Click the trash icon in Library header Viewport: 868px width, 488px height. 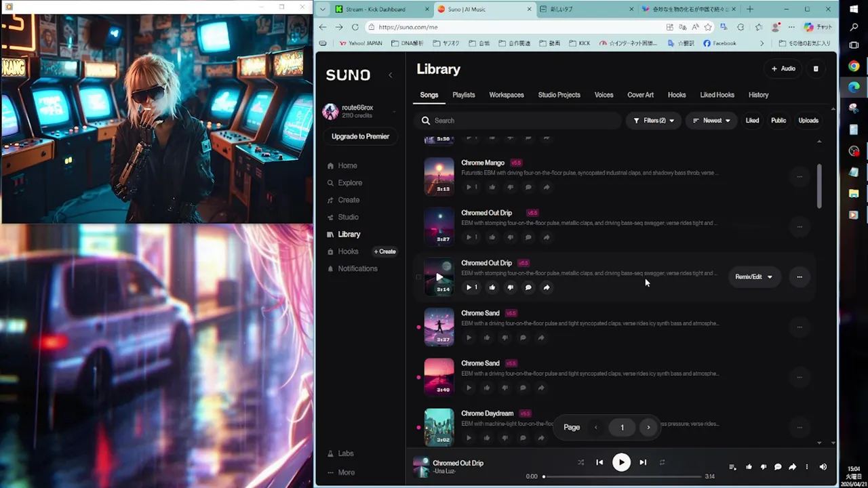point(816,68)
